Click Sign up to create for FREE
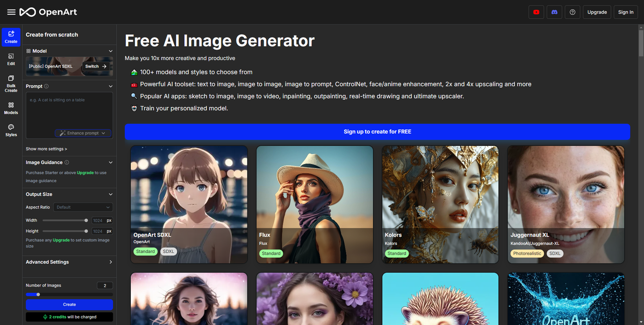The height and width of the screenshot is (325, 644). click(x=377, y=132)
